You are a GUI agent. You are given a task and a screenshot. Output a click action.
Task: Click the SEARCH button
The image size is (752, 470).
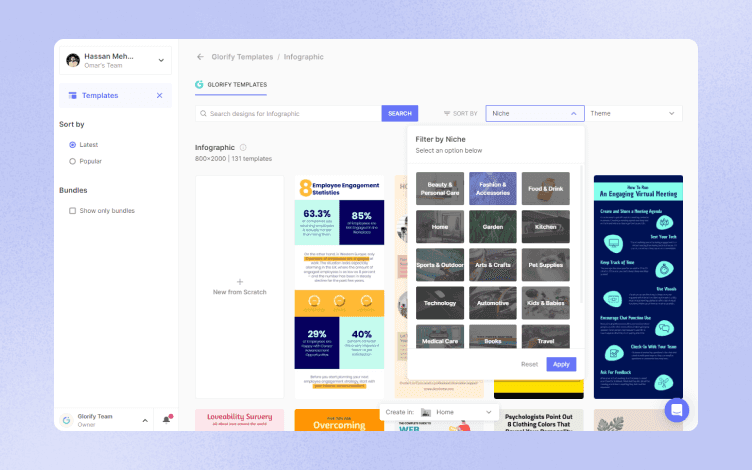click(400, 114)
